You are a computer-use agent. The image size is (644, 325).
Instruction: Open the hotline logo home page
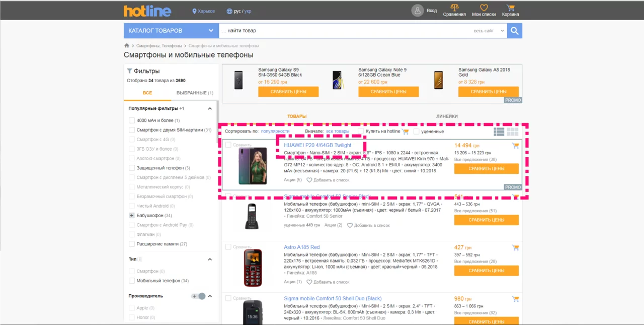tap(147, 11)
